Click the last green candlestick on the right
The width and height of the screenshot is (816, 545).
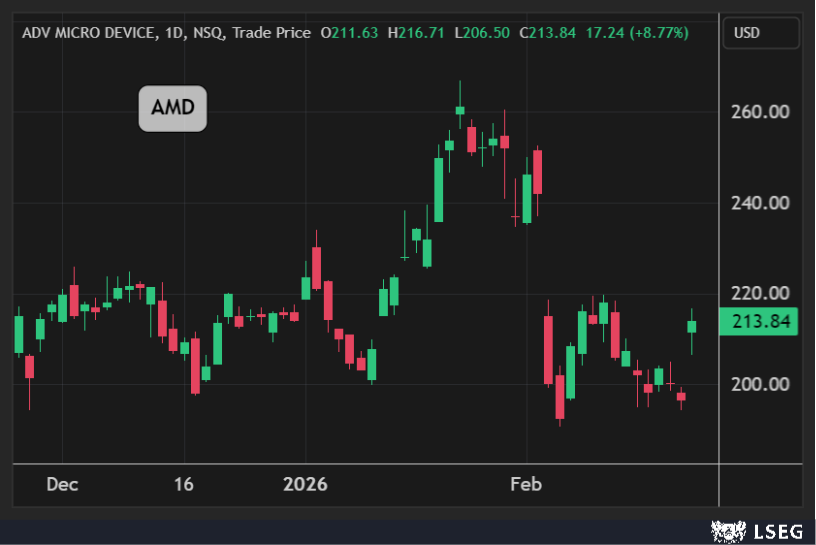691,327
